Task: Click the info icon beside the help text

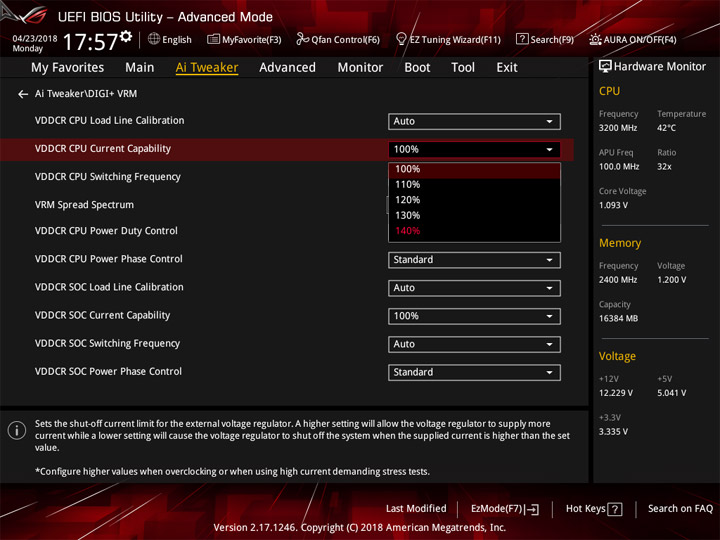Action: (x=17, y=431)
